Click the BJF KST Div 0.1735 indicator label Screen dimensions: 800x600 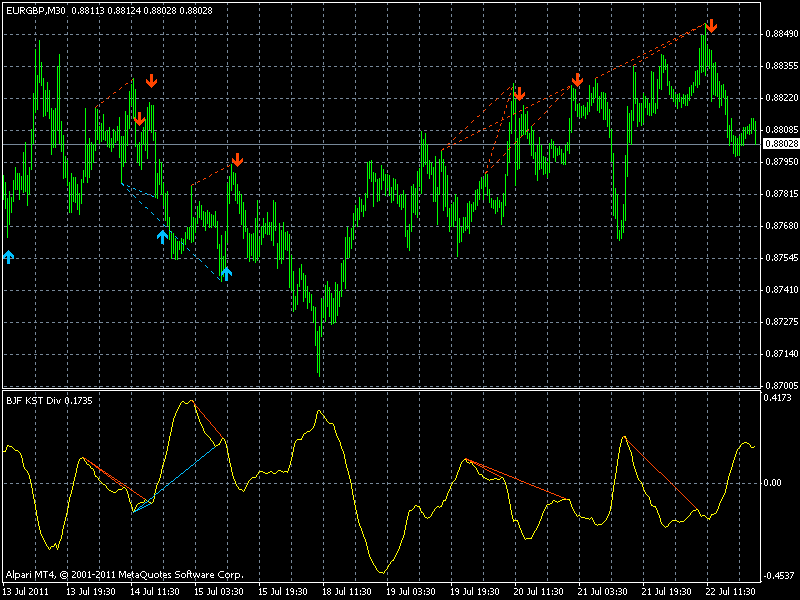tap(49, 401)
